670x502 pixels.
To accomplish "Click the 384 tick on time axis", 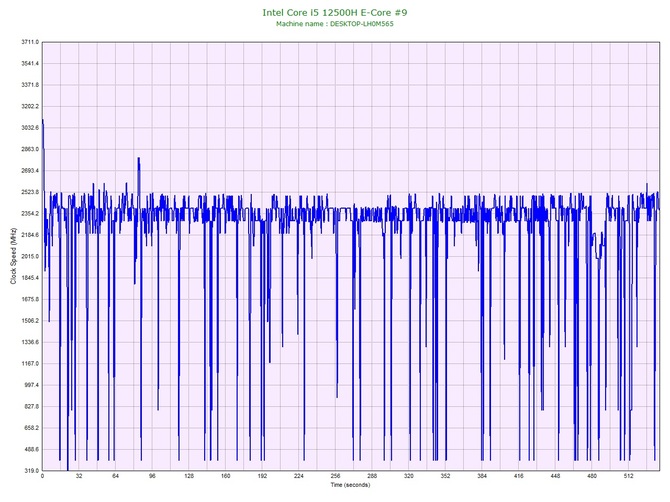I will [482, 476].
